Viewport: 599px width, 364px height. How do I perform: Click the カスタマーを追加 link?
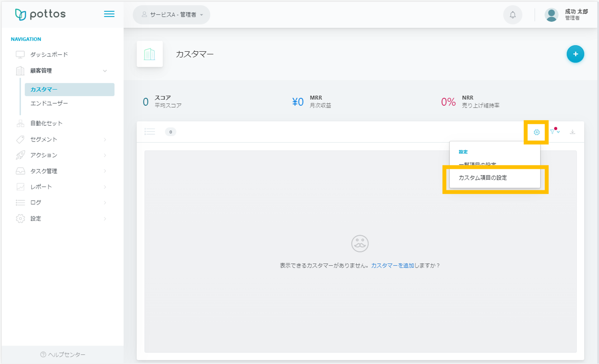tap(392, 266)
